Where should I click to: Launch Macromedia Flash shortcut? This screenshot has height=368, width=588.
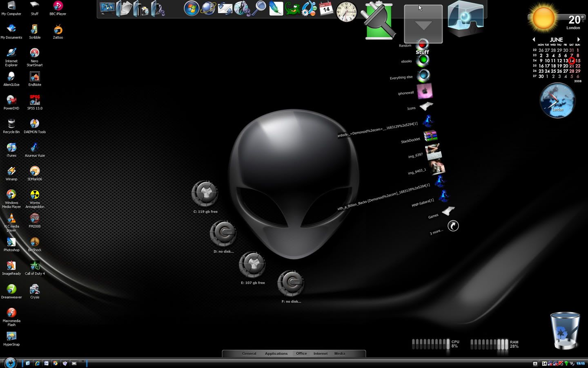click(x=11, y=317)
